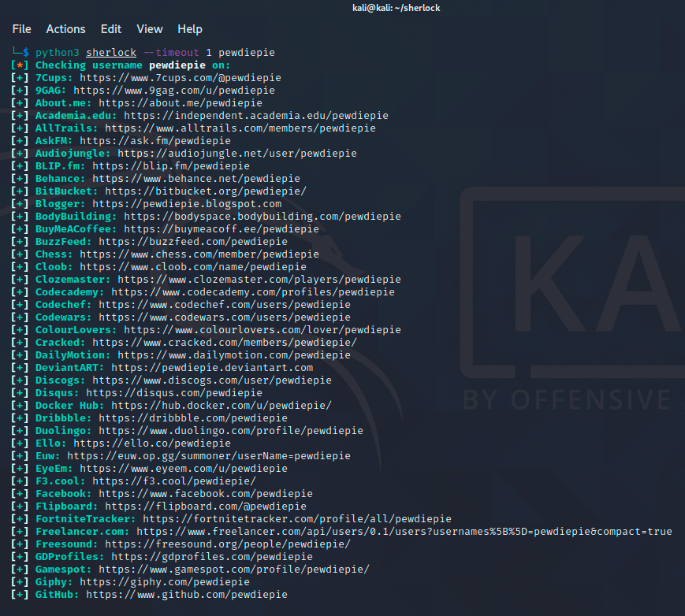Click the GitHub pewdiepie profile URL

[x=186, y=595]
